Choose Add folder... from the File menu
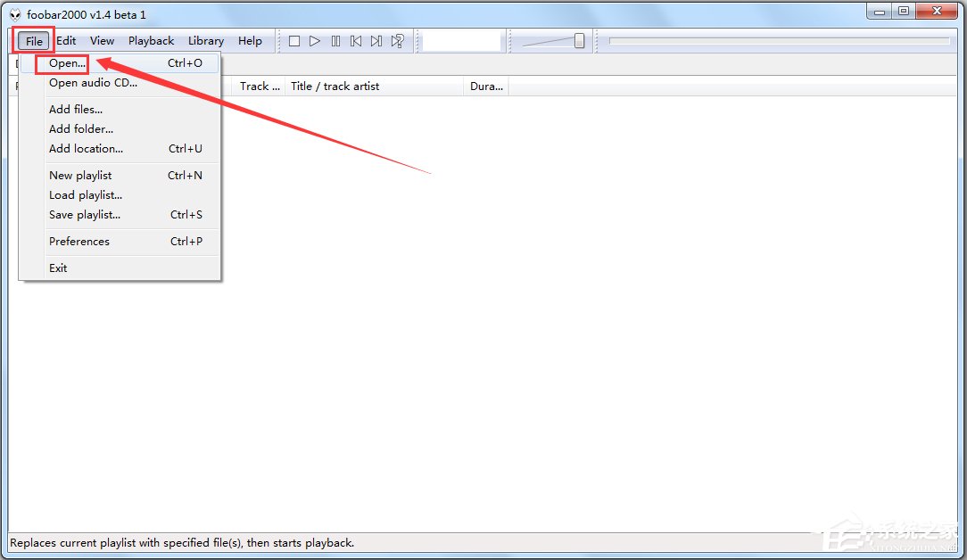Viewport: 967px width, 560px height. [80, 128]
